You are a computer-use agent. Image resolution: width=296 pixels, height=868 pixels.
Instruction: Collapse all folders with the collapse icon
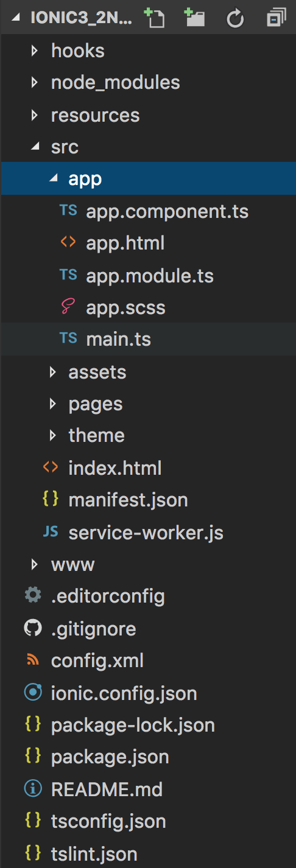[x=277, y=18]
